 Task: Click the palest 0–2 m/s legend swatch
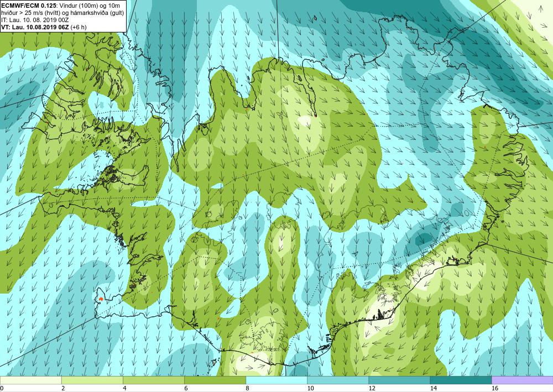(30, 380)
